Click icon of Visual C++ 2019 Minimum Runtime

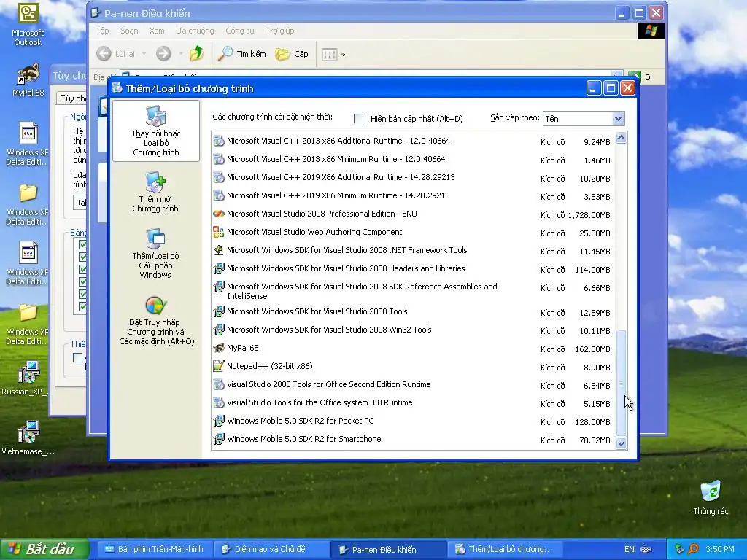(219, 195)
